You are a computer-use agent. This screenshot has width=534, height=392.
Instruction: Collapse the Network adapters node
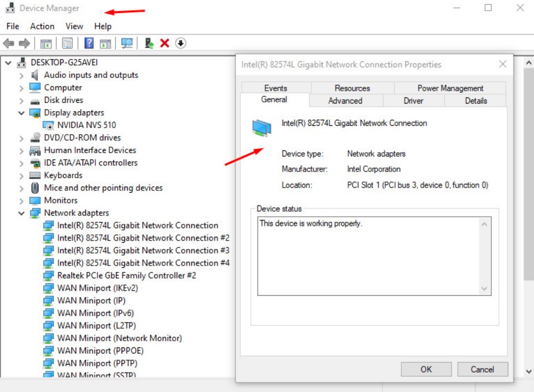[21, 213]
